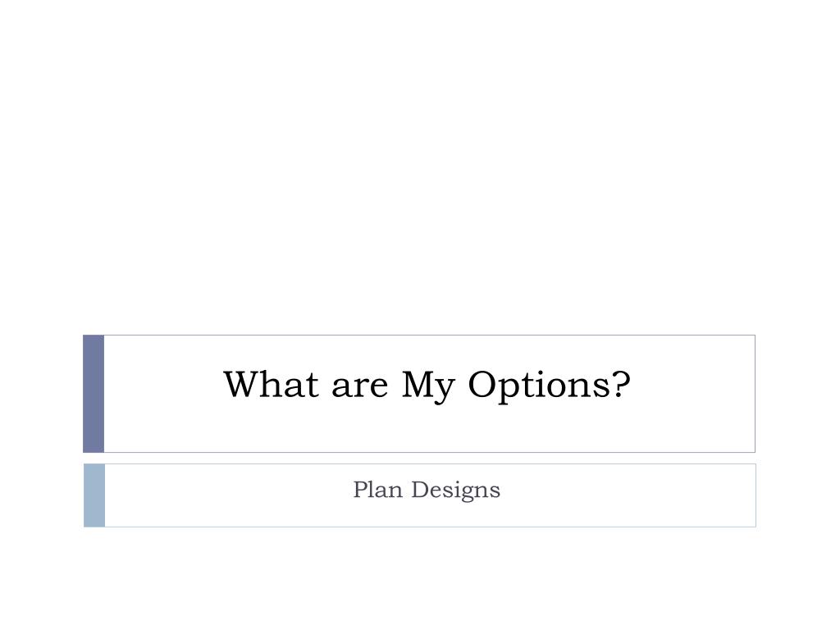840x630 pixels.
Task: Click the word "are" in the title
Action: tap(359, 387)
